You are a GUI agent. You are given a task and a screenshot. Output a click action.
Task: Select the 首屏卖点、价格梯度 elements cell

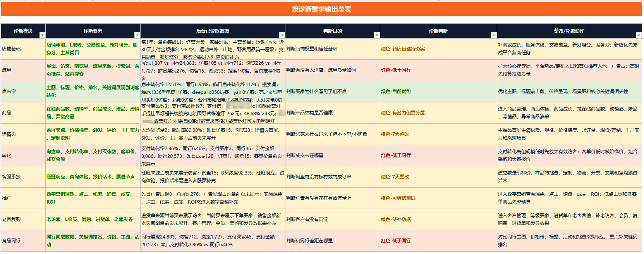click(93, 134)
